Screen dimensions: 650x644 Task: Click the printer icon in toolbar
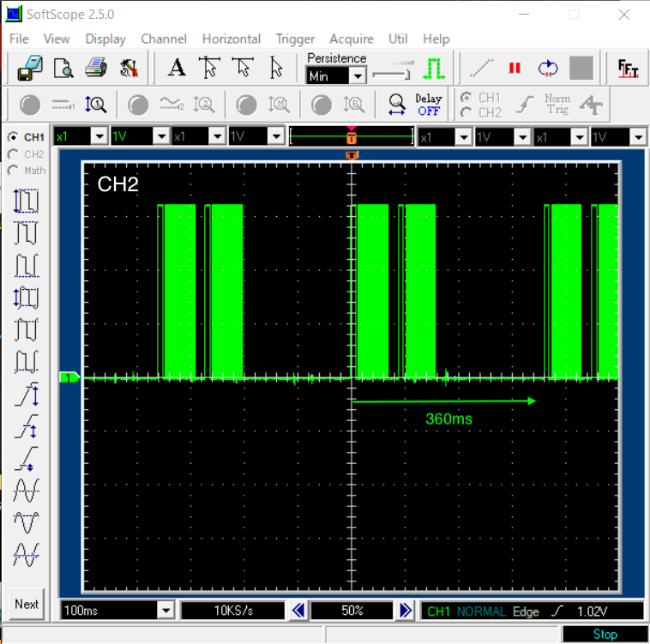pos(95,69)
